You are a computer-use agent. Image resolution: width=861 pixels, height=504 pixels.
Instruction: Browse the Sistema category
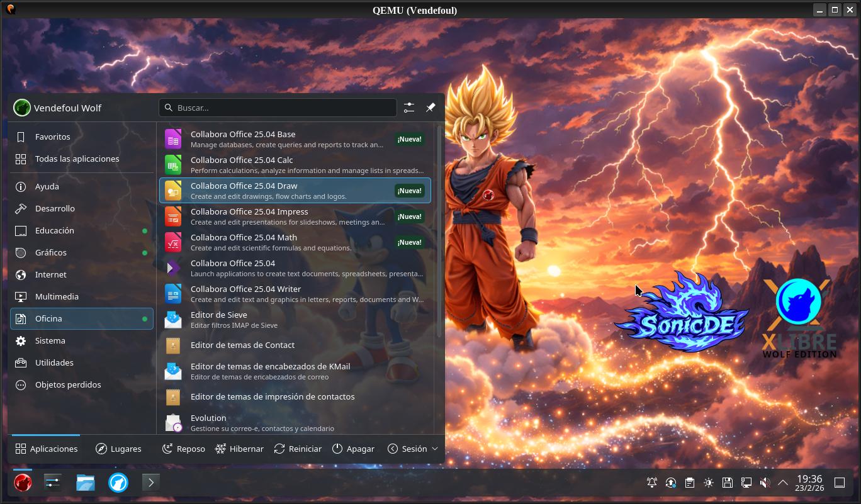(82, 340)
